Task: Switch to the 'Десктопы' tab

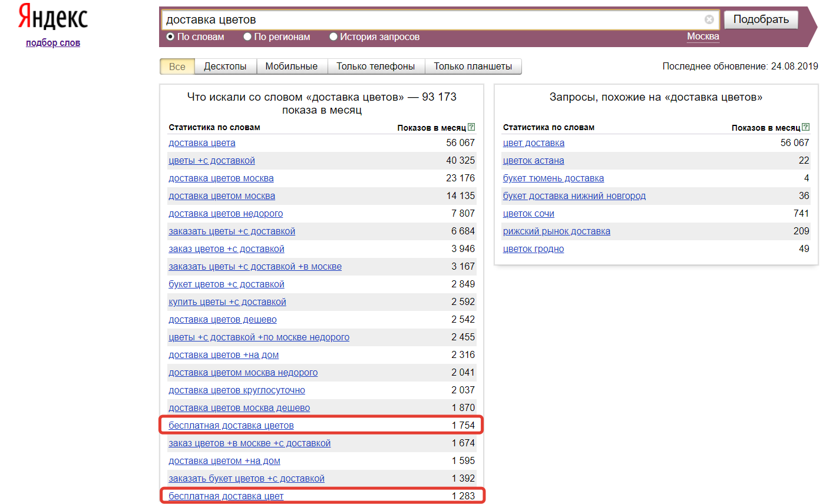Action: 225,67
